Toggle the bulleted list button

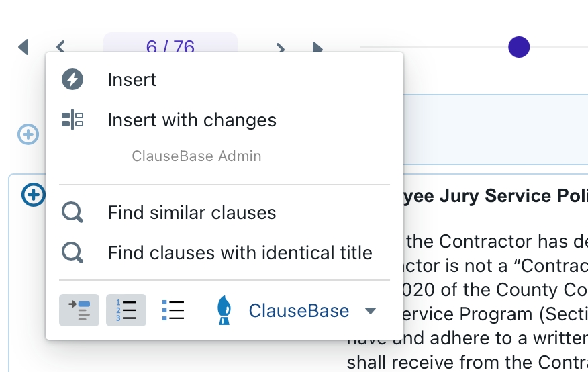coord(173,310)
